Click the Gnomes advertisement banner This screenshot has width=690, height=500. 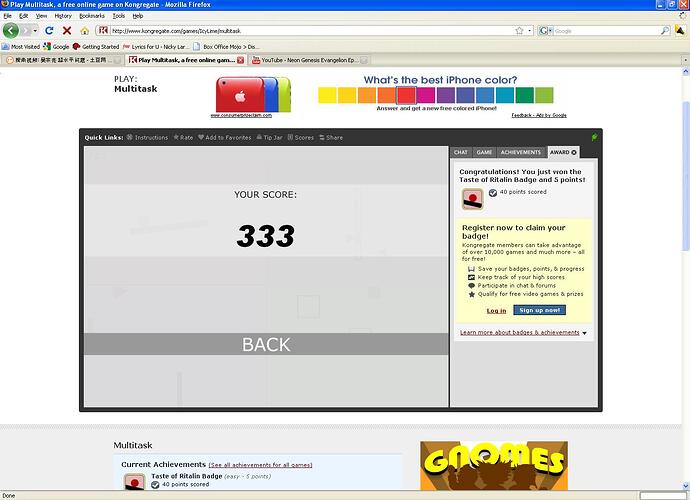(494, 466)
